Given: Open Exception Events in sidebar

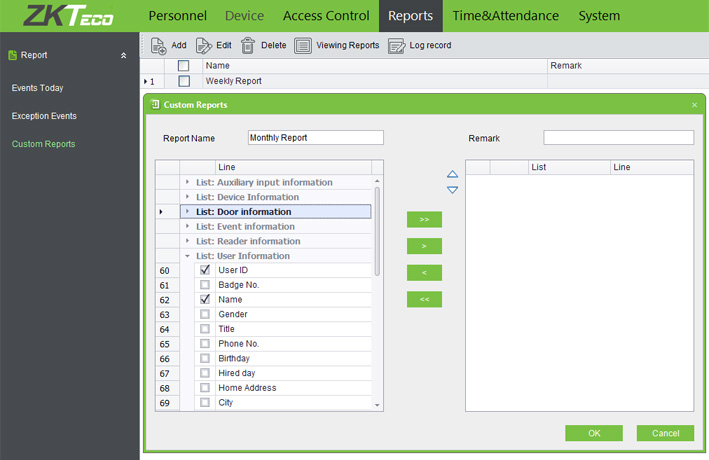Looking at the screenshot, I should (44, 116).
